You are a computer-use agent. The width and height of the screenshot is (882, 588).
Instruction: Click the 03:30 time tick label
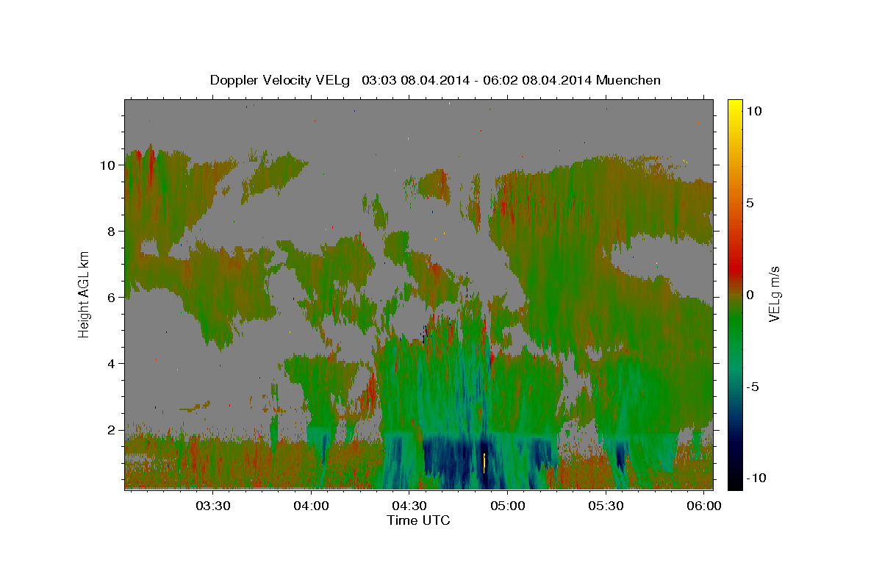tap(213, 506)
